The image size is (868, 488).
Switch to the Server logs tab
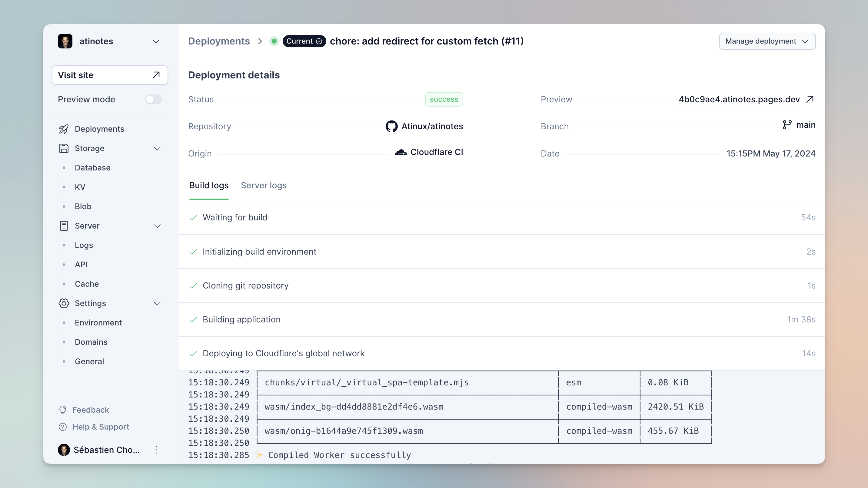point(264,185)
